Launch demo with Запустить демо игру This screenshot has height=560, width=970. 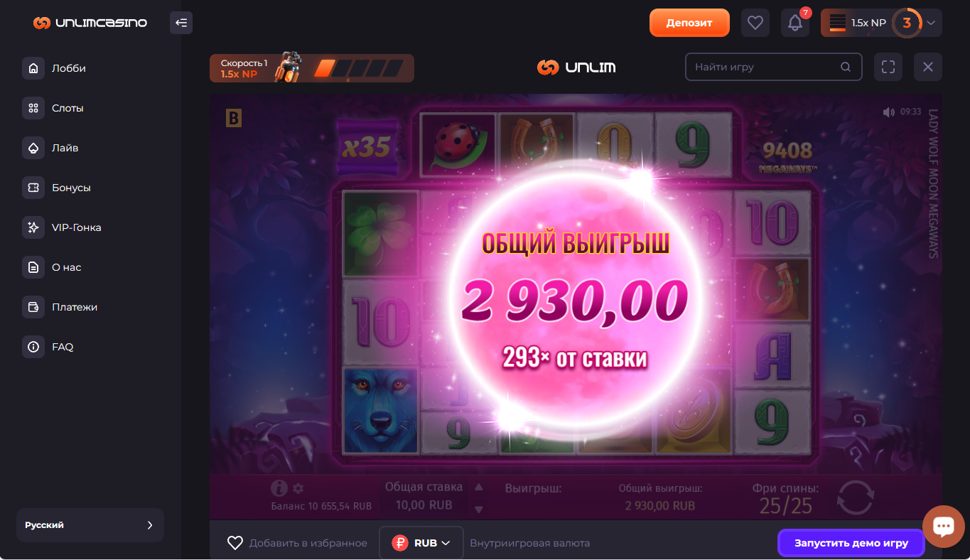pos(851,543)
